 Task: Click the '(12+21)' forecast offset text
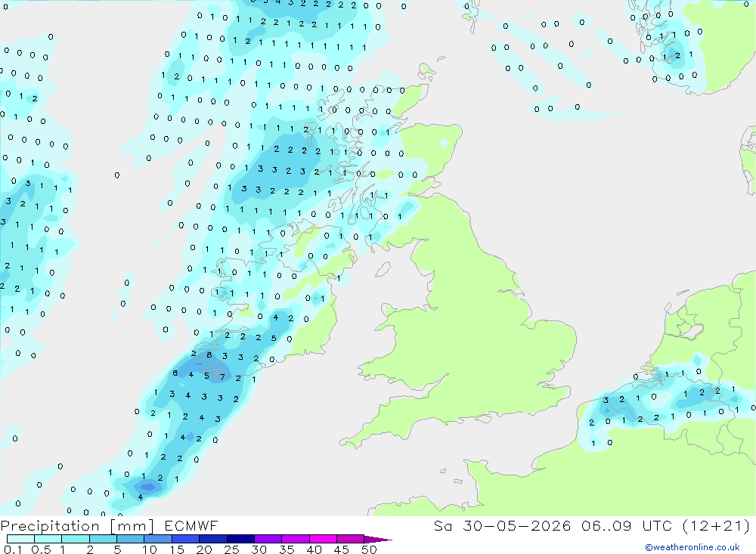pyautogui.click(x=717, y=525)
